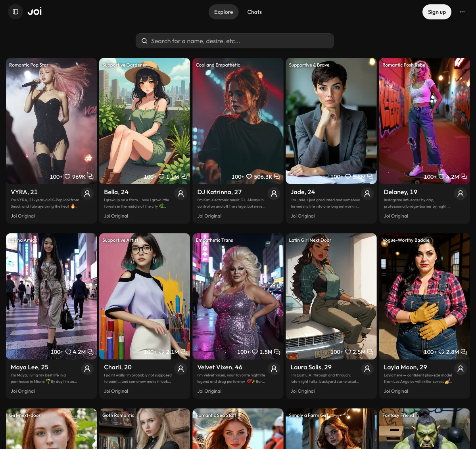Image resolution: width=476 pixels, height=449 pixels.
Task: Focus the name search field
Action: click(234, 41)
